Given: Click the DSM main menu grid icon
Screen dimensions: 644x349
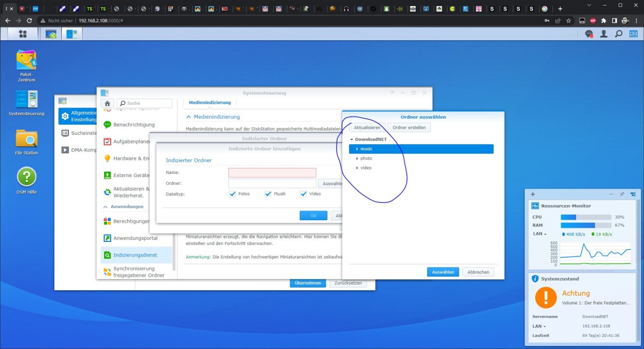Looking at the screenshot, I should [23, 34].
